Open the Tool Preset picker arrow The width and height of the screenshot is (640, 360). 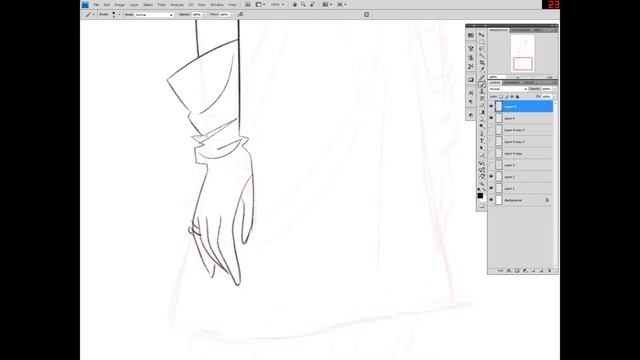pos(93,14)
